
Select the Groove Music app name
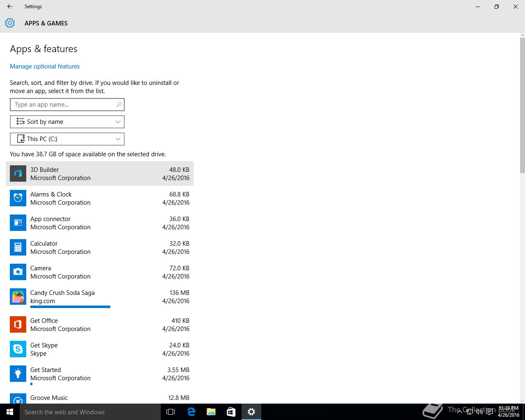pos(49,398)
